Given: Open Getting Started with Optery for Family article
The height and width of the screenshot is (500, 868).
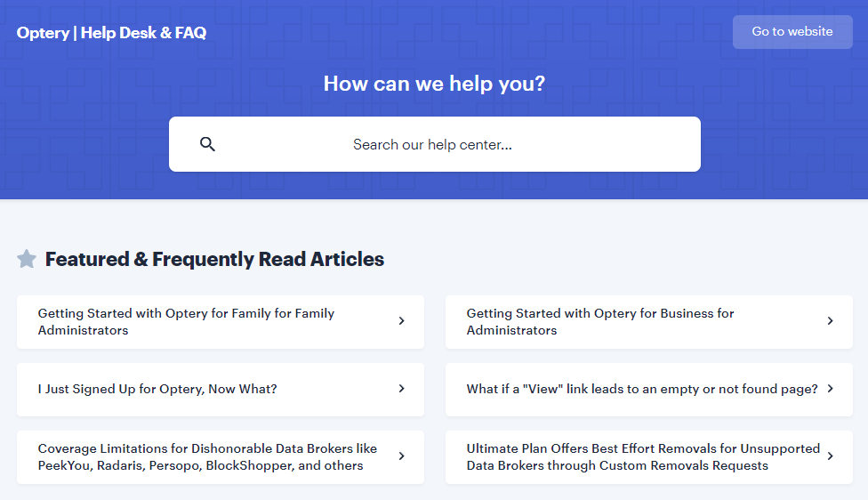Looking at the screenshot, I should pyautogui.click(x=221, y=322).
